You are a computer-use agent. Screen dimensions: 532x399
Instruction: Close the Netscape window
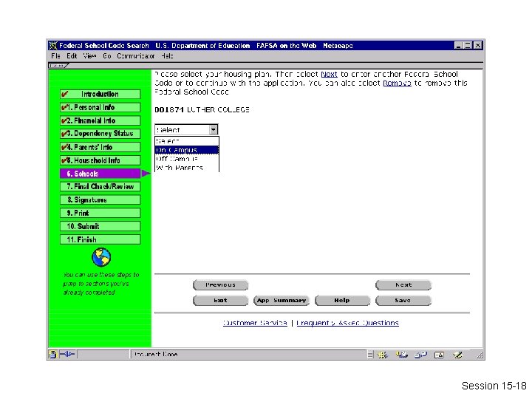(x=478, y=46)
